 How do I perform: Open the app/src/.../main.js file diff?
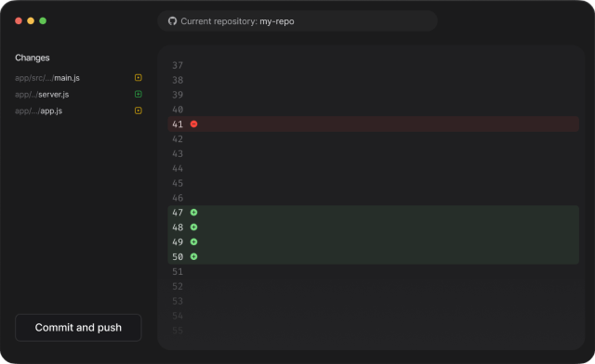coord(47,78)
